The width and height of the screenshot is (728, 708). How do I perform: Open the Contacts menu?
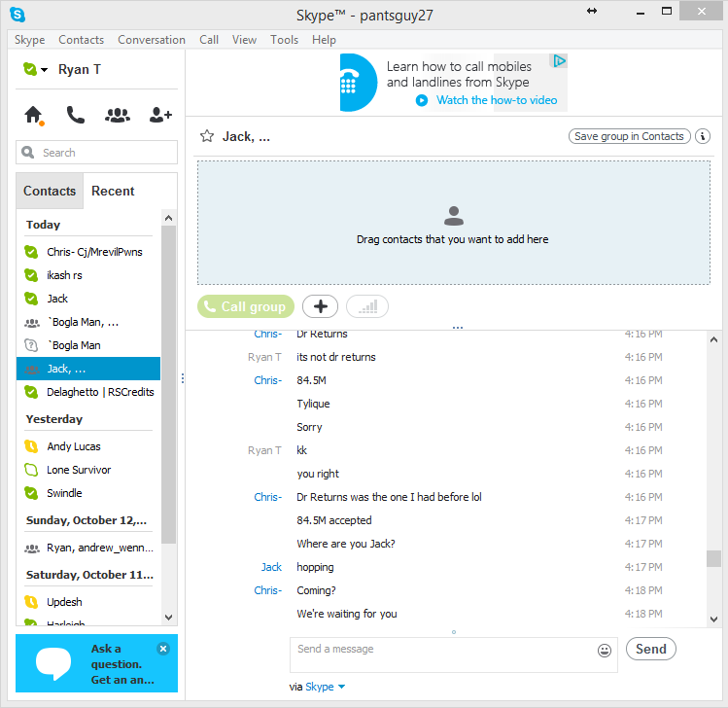coord(82,40)
